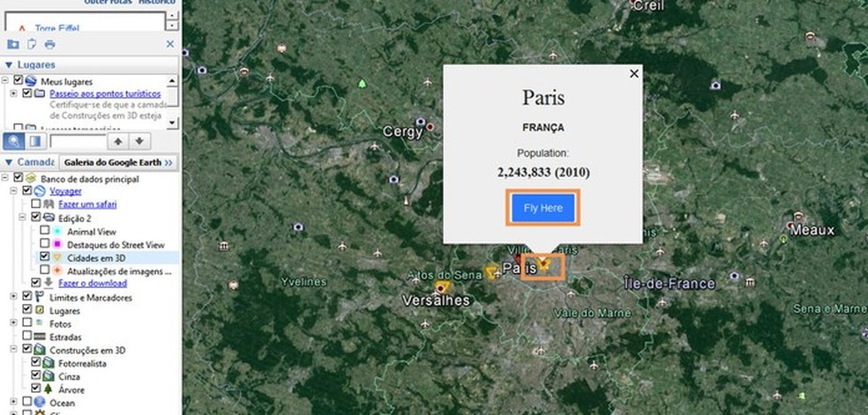Collapse the Construções em 3D node
Viewport: 868px width, 415px height.
pyautogui.click(x=14, y=349)
